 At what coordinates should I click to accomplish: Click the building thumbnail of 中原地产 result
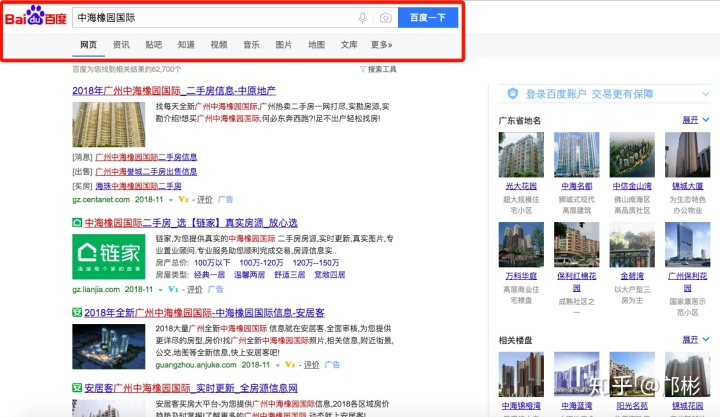coord(109,124)
